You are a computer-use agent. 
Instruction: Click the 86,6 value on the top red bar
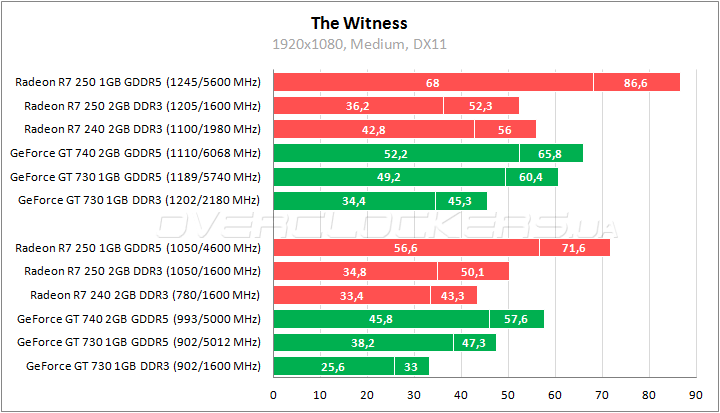click(x=636, y=82)
